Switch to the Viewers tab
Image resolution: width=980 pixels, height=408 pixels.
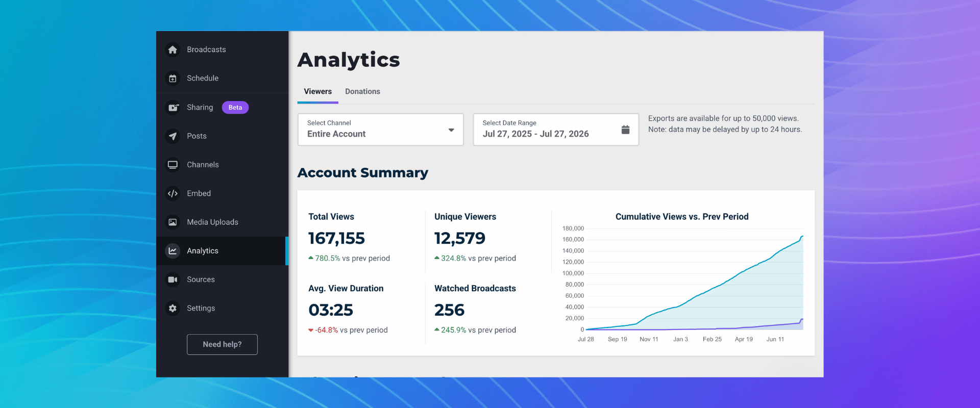(317, 92)
